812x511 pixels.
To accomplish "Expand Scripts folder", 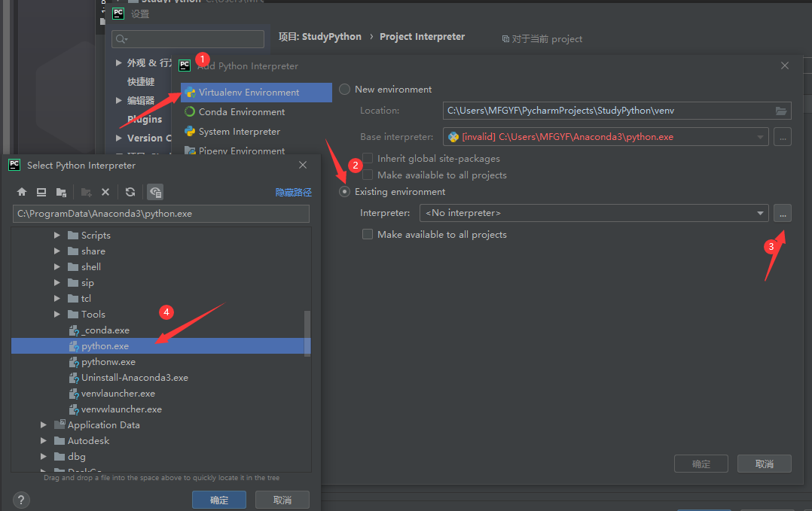I will coord(57,236).
